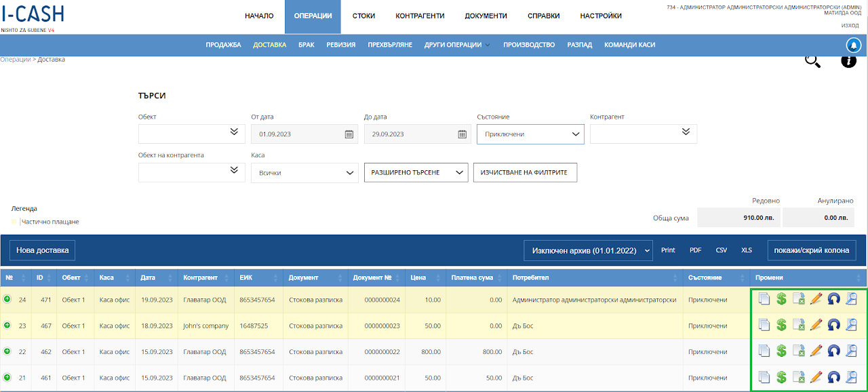Click the Excel export icon for row 24
Screen dimensions: 868x392
click(x=799, y=300)
